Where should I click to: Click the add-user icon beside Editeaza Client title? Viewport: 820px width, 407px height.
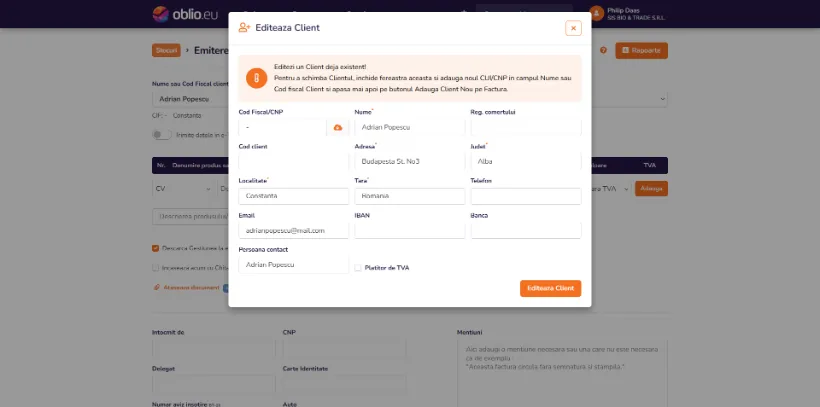[244, 28]
